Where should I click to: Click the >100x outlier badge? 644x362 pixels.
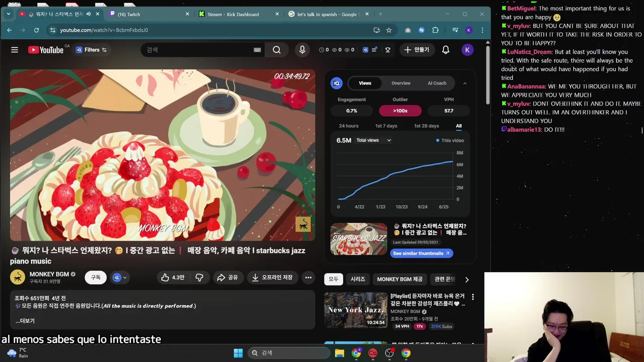coord(400,111)
